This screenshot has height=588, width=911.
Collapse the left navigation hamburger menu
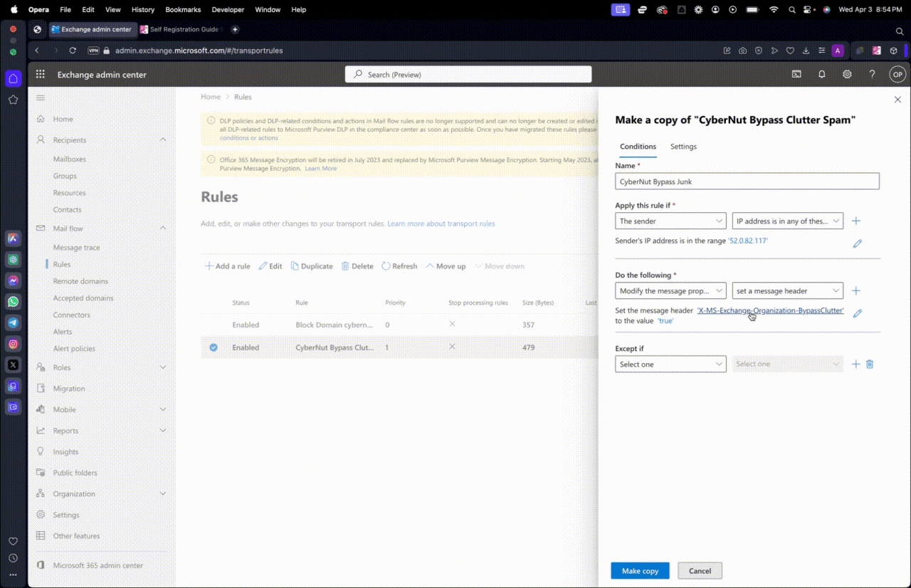[41, 98]
